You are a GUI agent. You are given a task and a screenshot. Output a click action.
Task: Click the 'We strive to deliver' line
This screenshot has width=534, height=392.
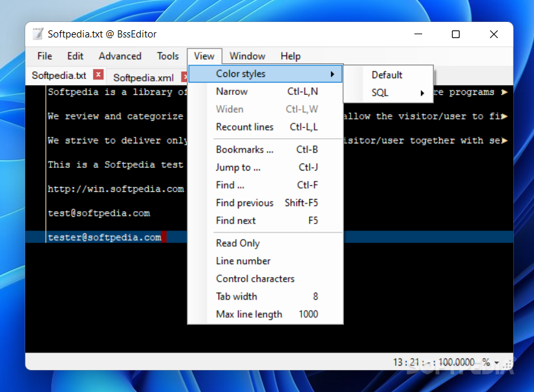[x=117, y=141]
